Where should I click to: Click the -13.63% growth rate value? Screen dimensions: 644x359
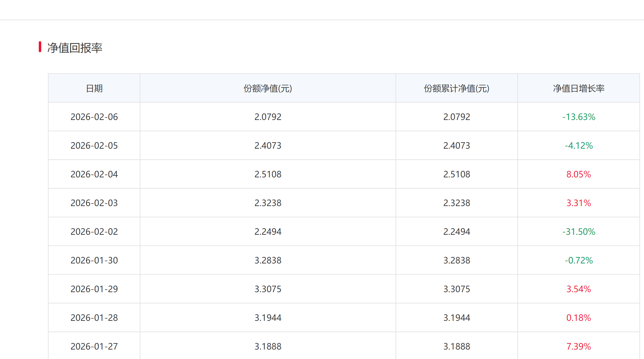[x=578, y=117]
